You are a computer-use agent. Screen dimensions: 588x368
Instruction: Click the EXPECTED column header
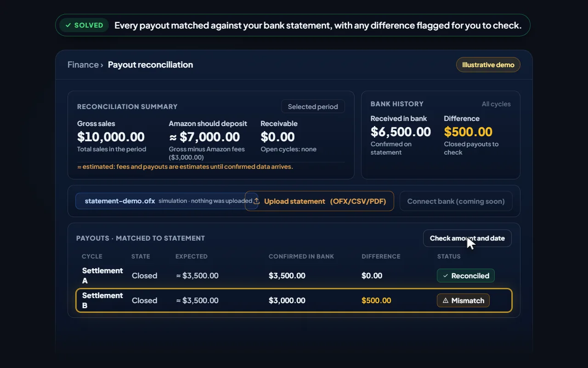(192, 256)
